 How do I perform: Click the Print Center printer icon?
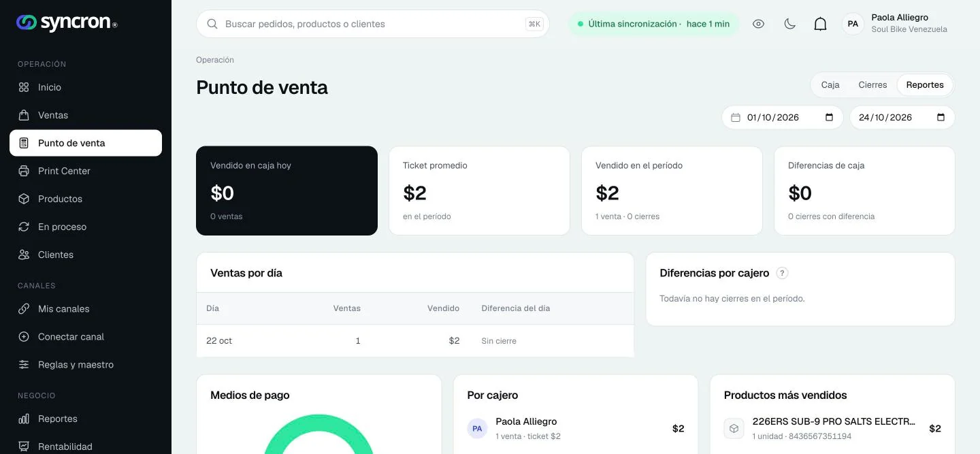tap(24, 171)
